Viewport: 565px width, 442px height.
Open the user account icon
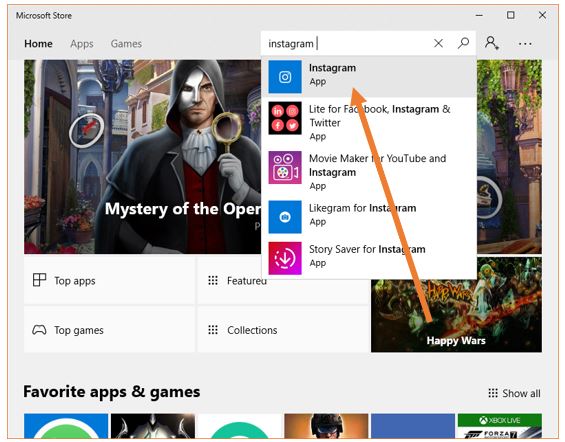tap(491, 43)
